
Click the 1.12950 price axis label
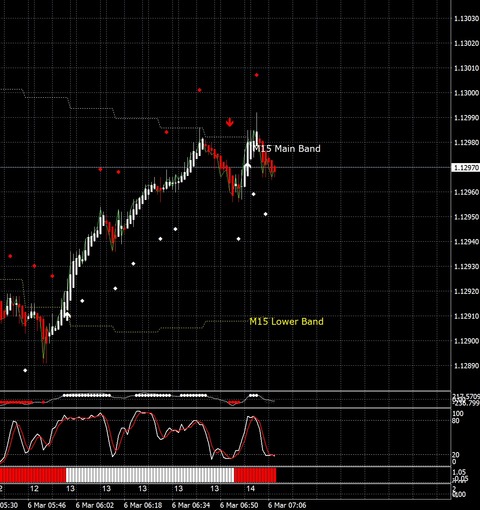(x=467, y=217)
